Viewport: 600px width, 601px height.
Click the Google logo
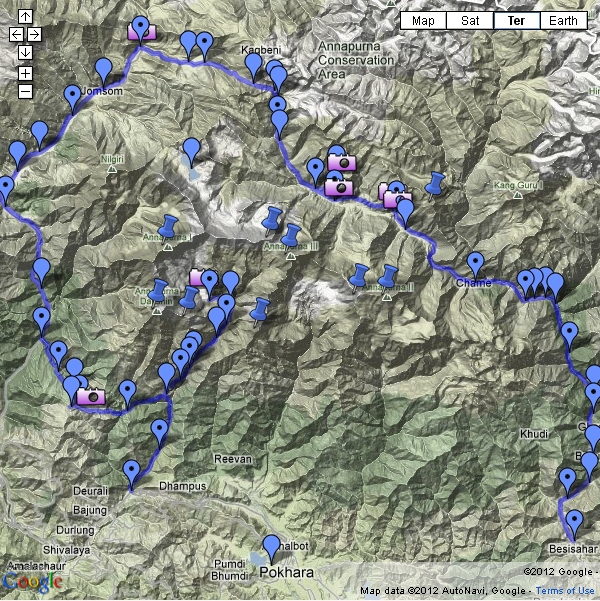click(32, 581)
